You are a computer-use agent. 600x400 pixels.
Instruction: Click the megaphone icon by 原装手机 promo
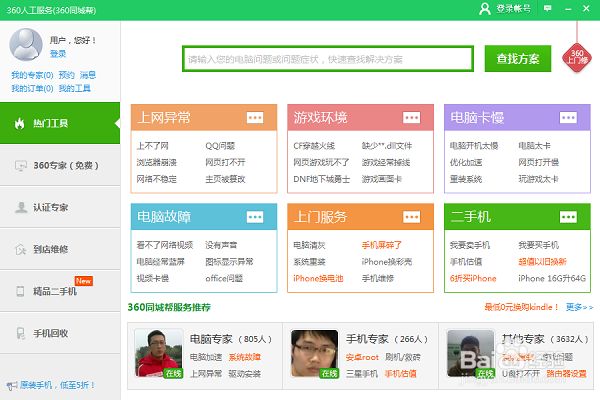(x=11, y=385)
